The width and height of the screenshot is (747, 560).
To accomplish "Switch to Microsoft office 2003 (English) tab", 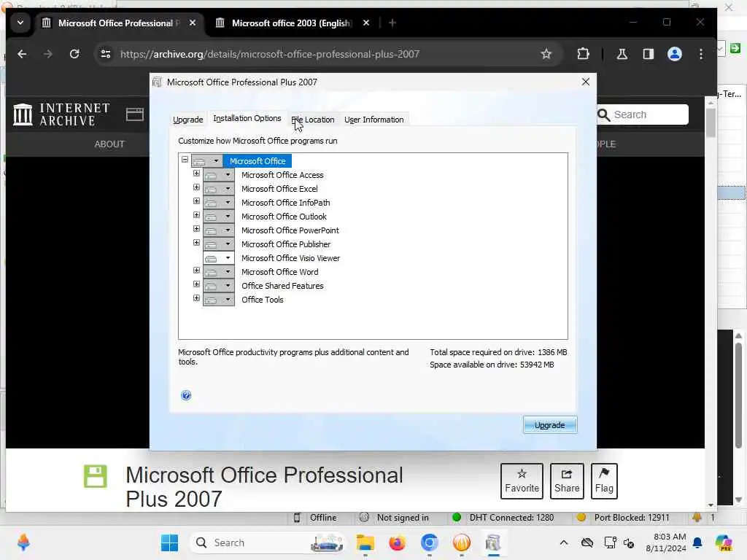I will (x=291, y=23).
